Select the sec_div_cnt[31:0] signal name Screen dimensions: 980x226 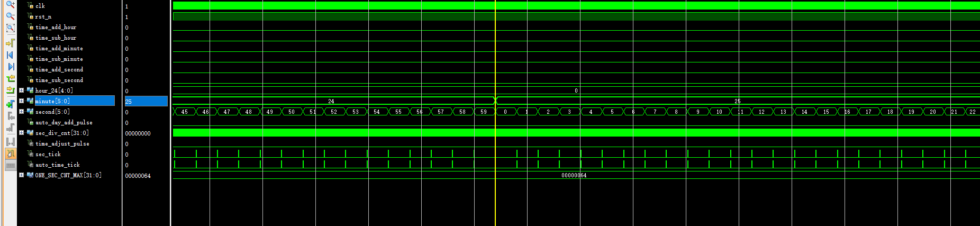62,133
